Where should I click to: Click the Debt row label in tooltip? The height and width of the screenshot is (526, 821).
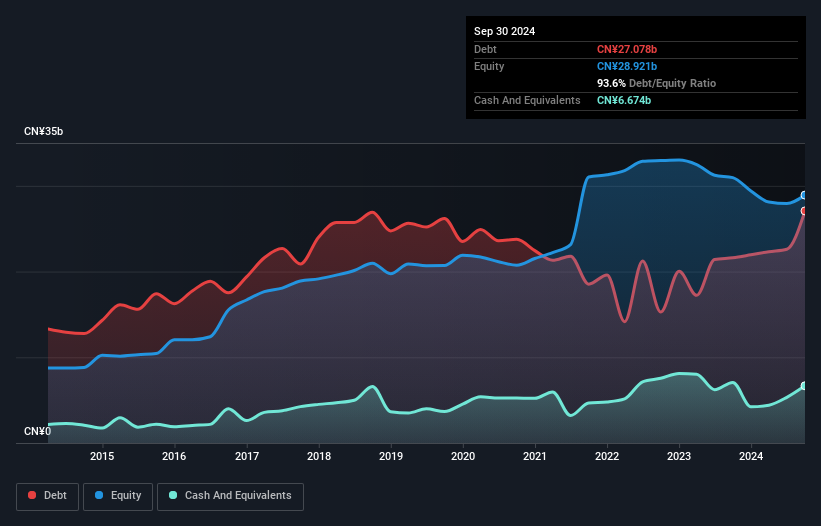click(485, 49)
